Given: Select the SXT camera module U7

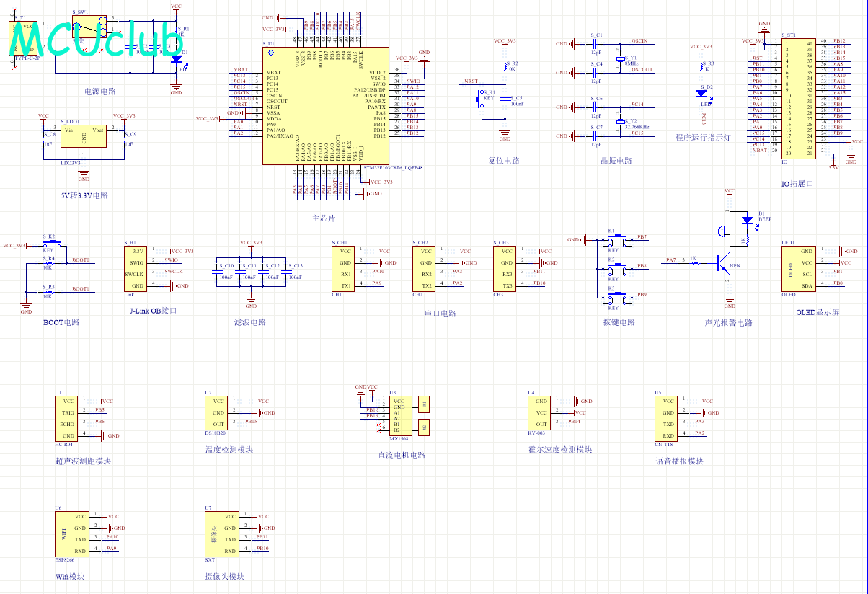Looking at the screenshot, I should [x=222, y=533].
